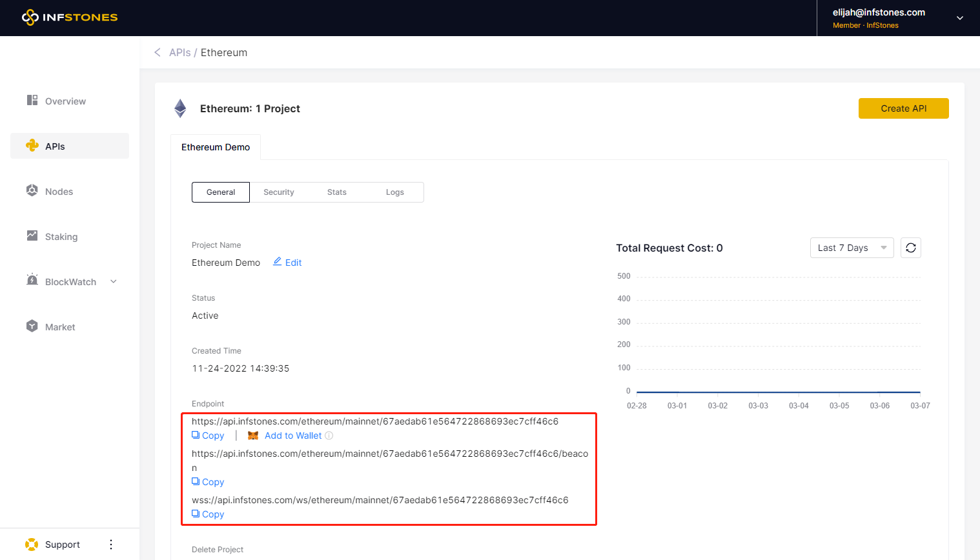Expand the BlockWatch submenu chevron
980x560 pixels.
tap(114, 281)
